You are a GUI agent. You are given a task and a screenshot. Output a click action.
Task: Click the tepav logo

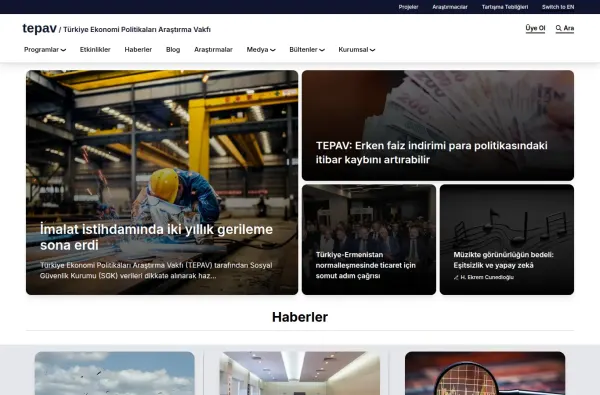[x=39, y=28]
